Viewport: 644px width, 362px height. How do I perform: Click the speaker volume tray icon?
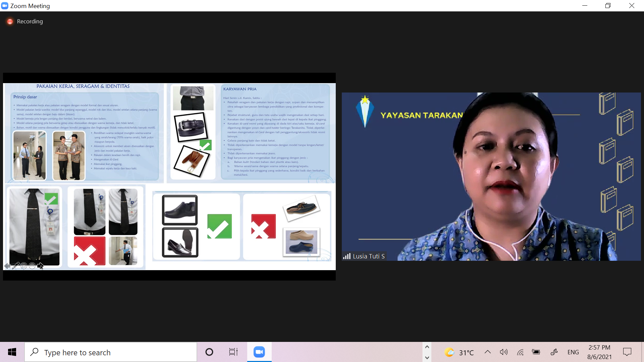click(503, 352)
